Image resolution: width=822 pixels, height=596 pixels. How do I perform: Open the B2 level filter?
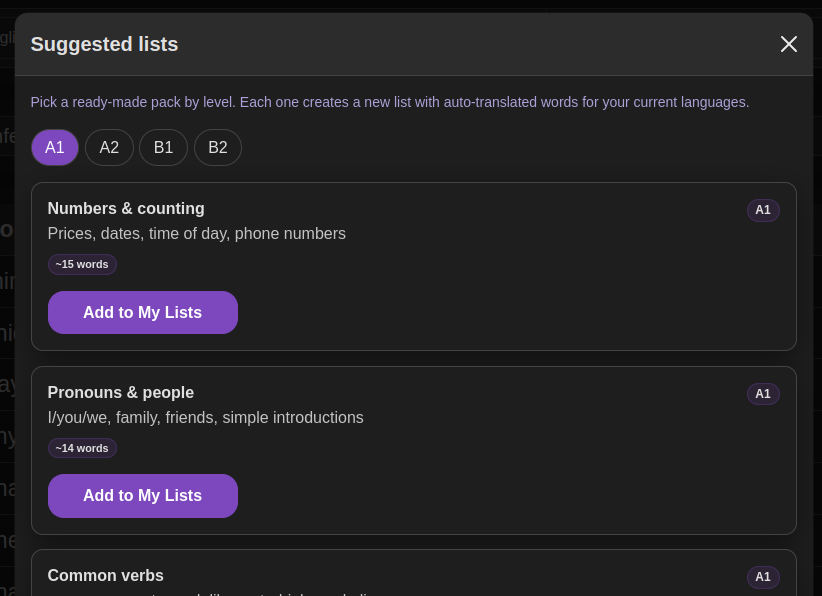click(218, 148)
